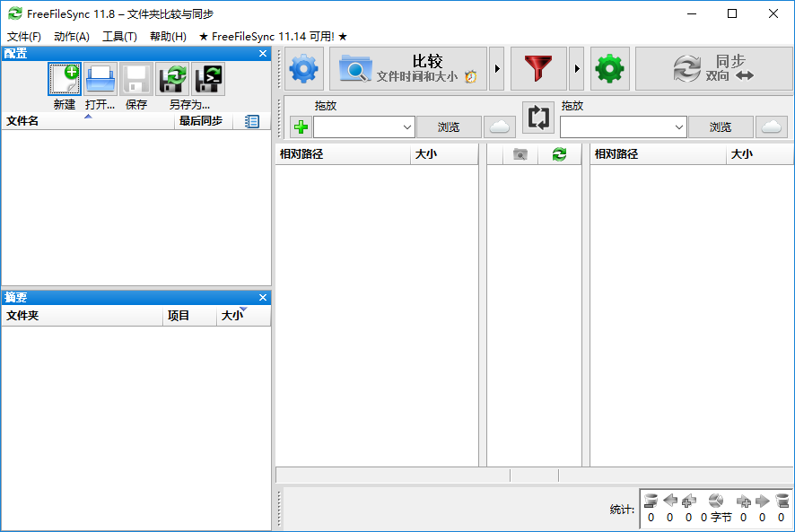The image size is (795, 532).
Task: Open the filter settings funnel icon
Action: (x=538, y=68)
